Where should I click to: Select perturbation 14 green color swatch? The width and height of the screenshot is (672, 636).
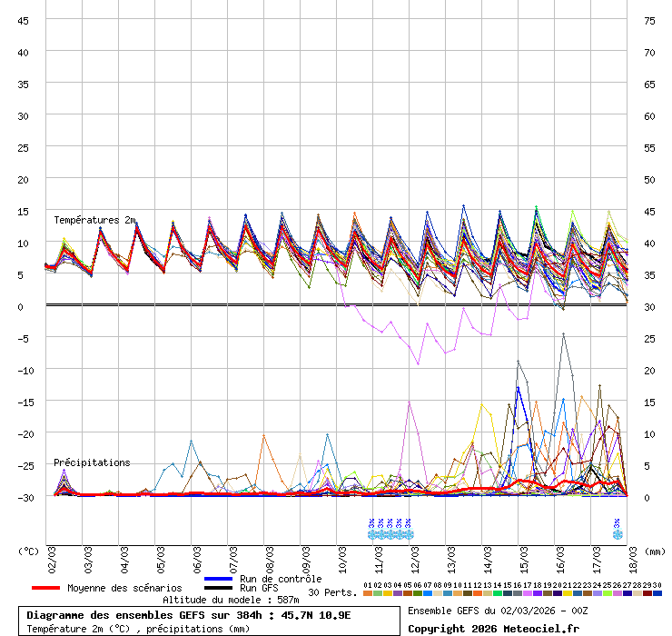[498, 593]
